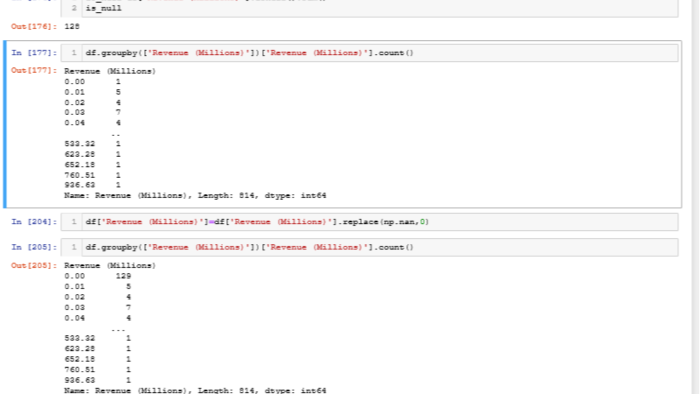Screen dimensions: 700x394
Task: Click the 0.02 row in Out[177]
Action: 92,103
